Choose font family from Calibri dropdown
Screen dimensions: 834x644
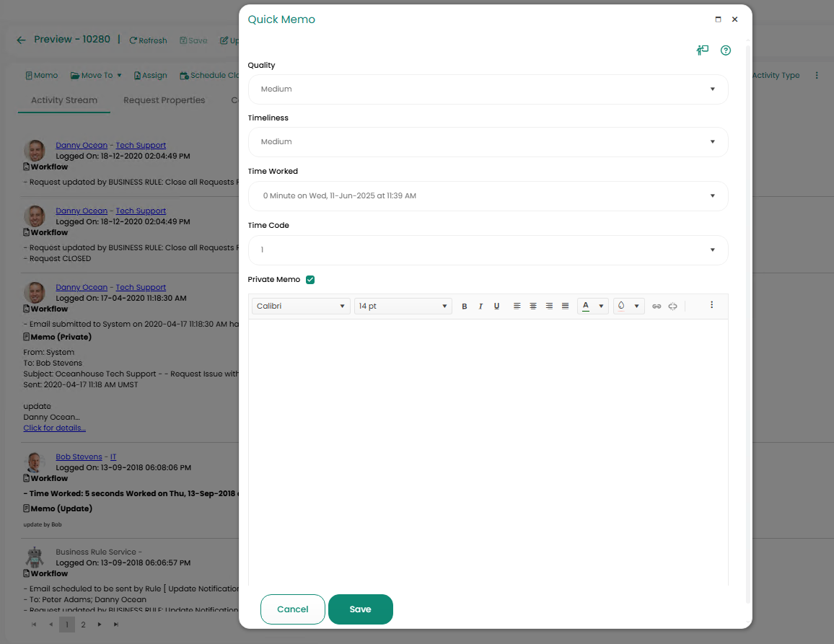(x=301, y=306)
